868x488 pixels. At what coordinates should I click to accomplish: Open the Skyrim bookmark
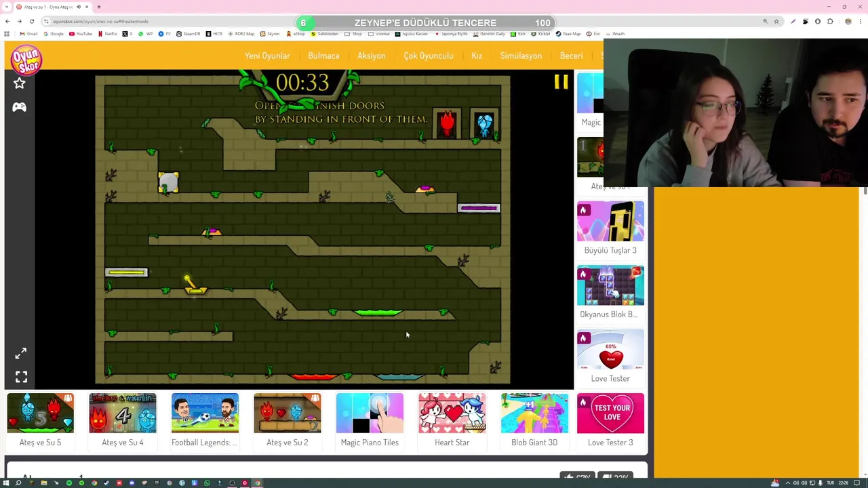[x=270, y=34]
